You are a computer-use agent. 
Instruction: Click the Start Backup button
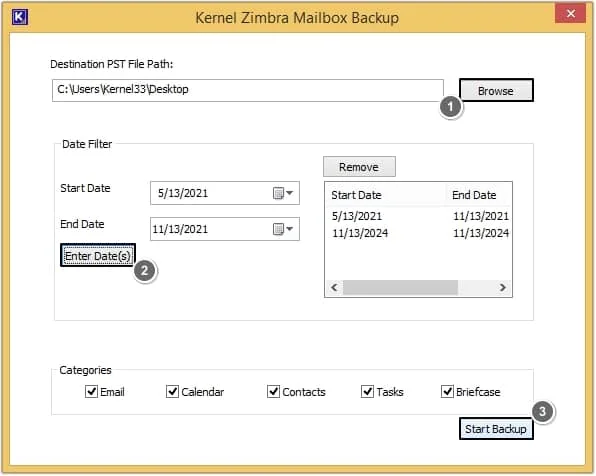coord(496,429)
